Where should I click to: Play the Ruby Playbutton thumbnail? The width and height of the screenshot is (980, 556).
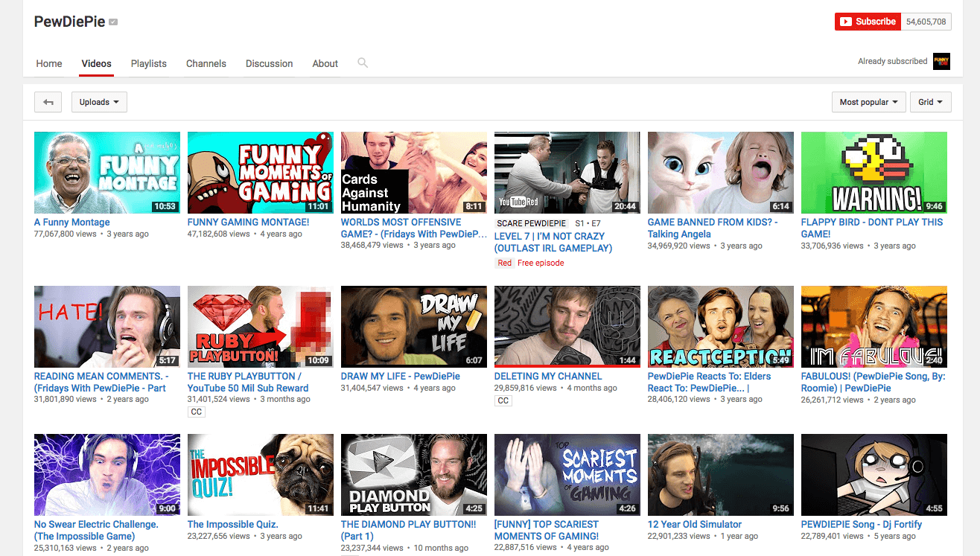261,327
